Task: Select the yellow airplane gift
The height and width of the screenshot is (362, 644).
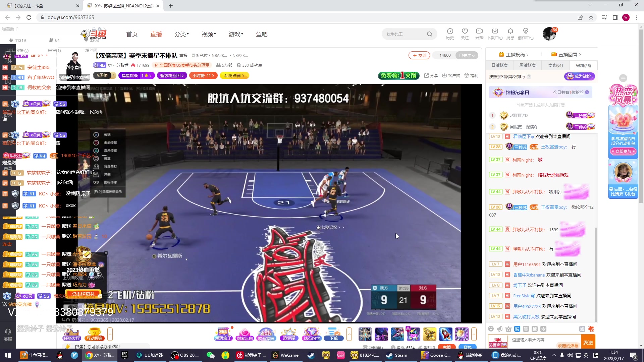Action: tap(429, 334)
